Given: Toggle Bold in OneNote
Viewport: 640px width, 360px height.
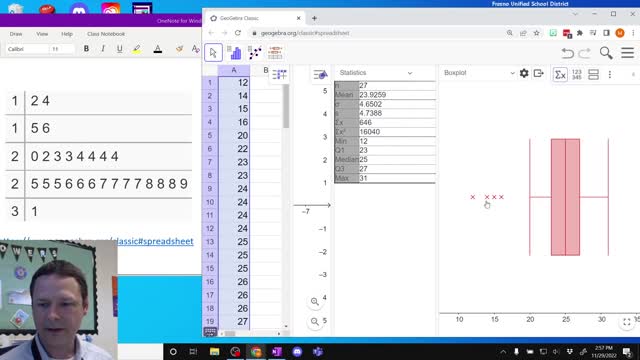Looking at the screenshot, I should tap(86, 49).
